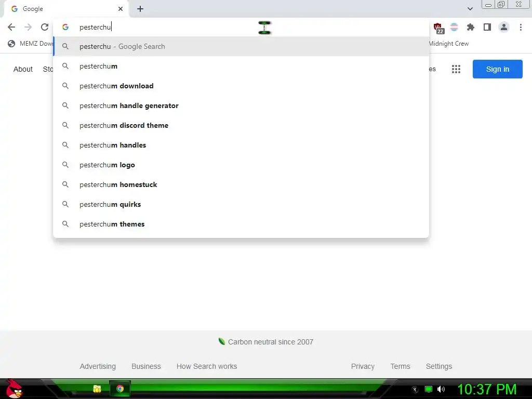Open the Terms footer link

coord(400,366)
